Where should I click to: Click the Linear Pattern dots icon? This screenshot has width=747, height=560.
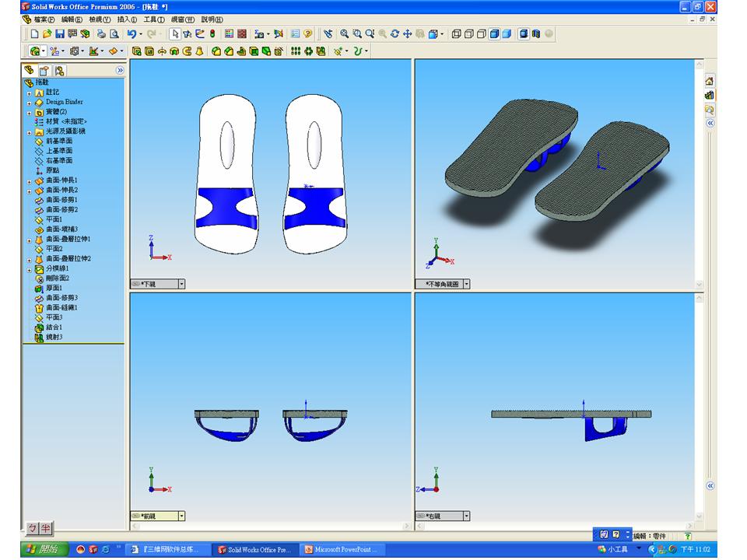pyautogui.click(x=296, y=51)
